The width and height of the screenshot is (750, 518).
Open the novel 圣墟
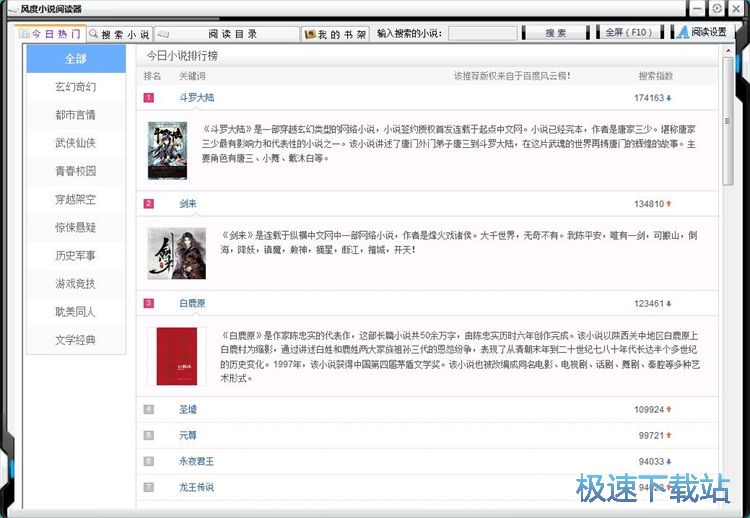tap(188, 409)
